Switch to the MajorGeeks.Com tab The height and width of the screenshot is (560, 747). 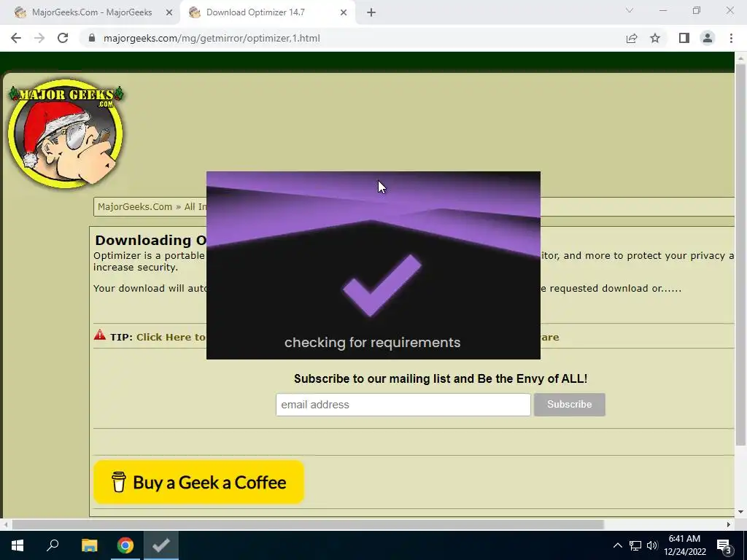click(90, 12)
